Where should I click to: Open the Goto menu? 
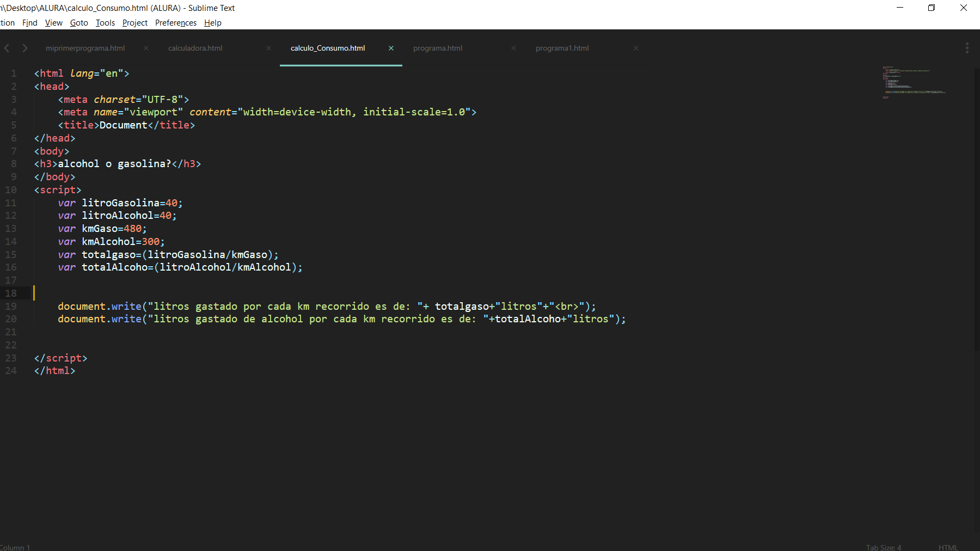(x=79, y=23)
